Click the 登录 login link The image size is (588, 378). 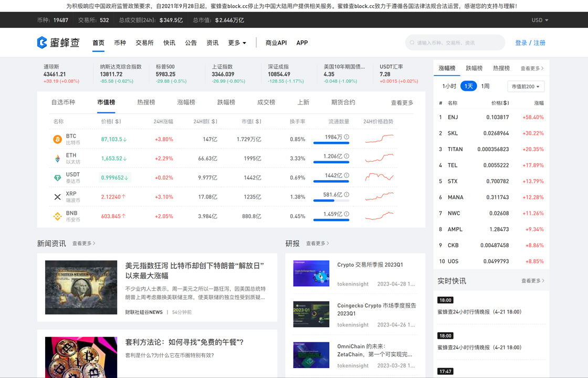coord(521,43)
